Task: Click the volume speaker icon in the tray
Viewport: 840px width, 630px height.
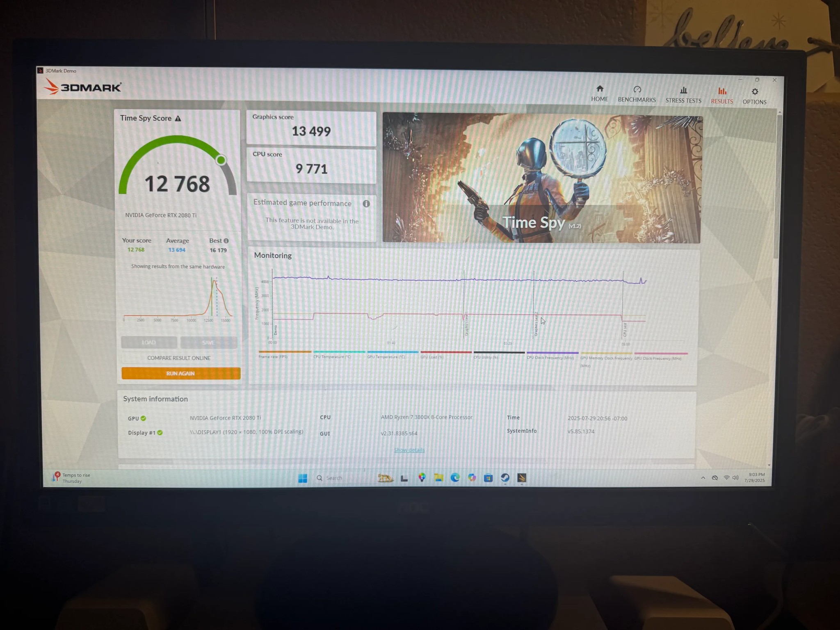Action: coord(735,478)
